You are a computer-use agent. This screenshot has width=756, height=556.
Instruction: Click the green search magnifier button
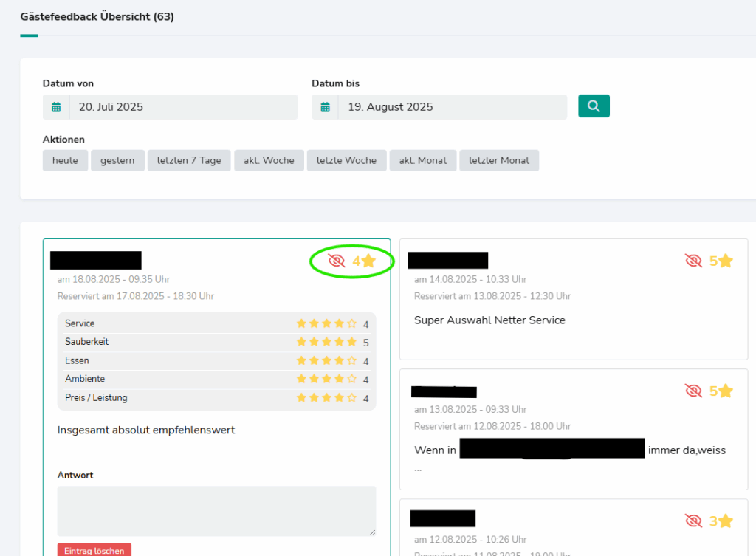point(594,106)
